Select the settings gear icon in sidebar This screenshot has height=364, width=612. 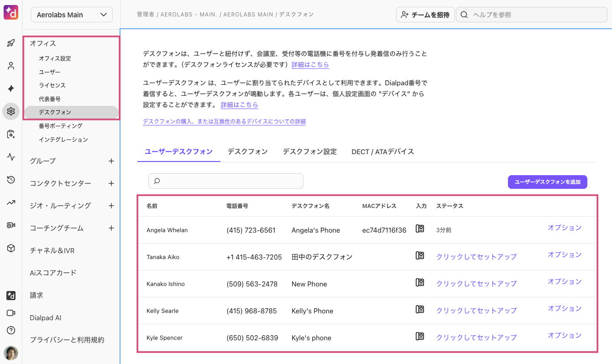(x=11, y=111)
